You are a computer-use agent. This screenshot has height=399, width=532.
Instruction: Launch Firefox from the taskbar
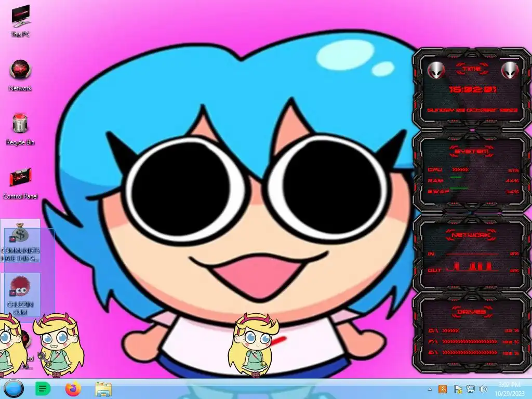pyautogui.click(x=73, y=389)
